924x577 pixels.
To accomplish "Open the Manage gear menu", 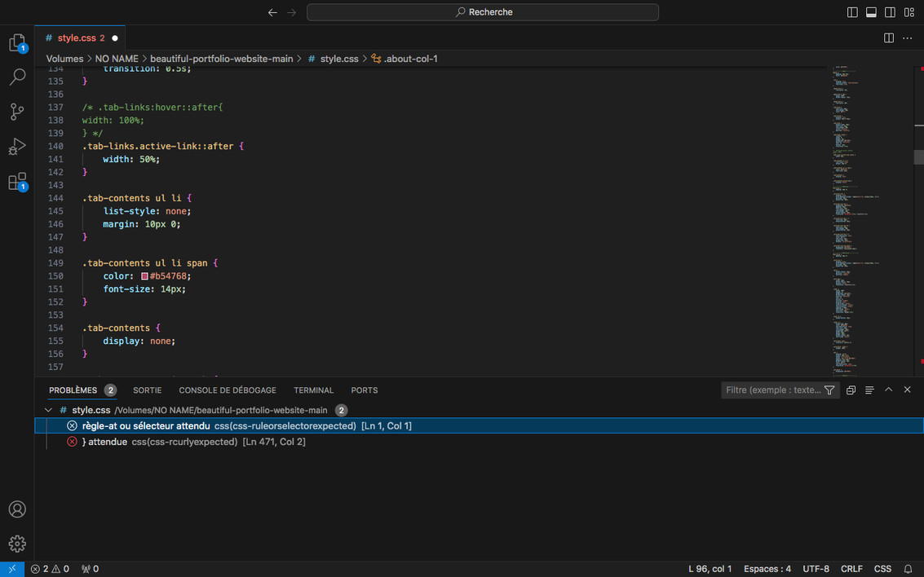I will click(x=17, y=544).
